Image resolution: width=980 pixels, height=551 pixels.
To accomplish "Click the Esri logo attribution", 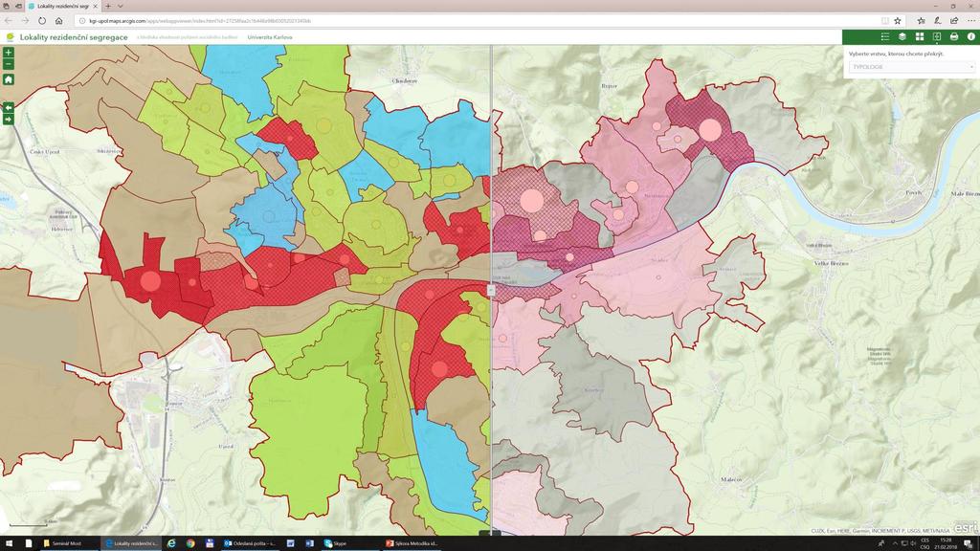I will (965, 528).
